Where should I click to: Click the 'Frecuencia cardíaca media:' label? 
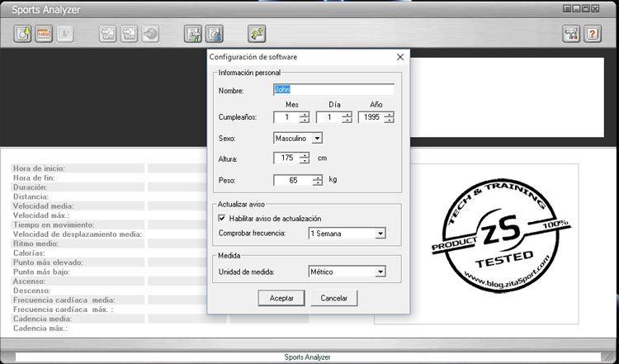click(64, 300)
